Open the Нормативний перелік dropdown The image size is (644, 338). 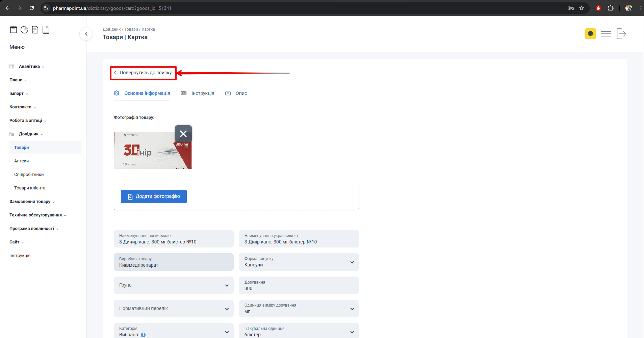[174, 309]
